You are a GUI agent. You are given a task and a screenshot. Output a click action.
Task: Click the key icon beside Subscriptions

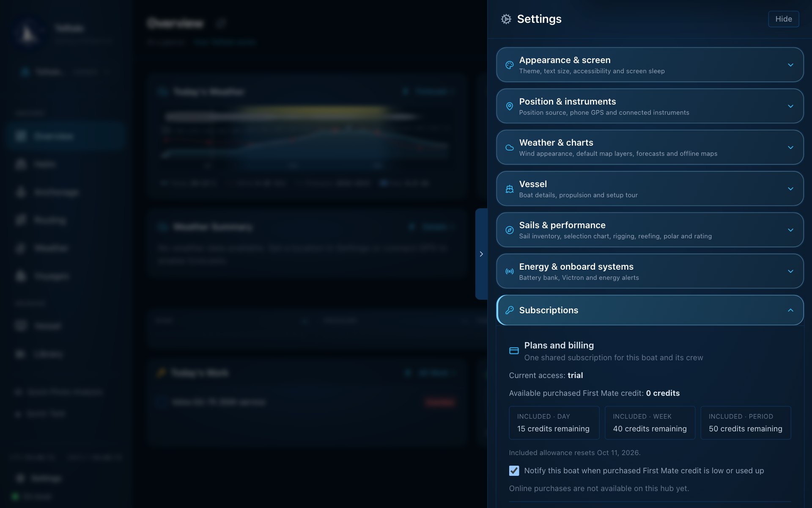tap(510, 310)
